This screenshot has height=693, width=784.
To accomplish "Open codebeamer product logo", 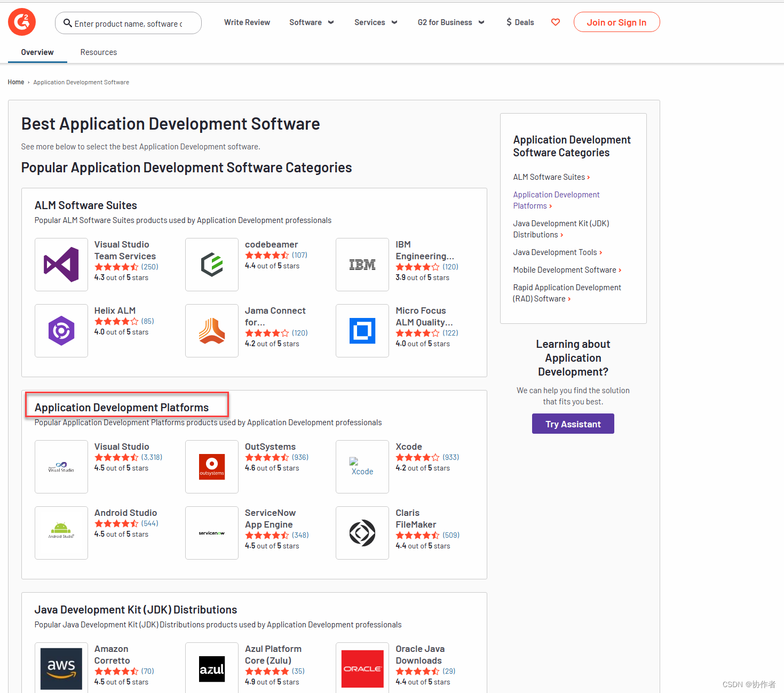I will [212, 265].
